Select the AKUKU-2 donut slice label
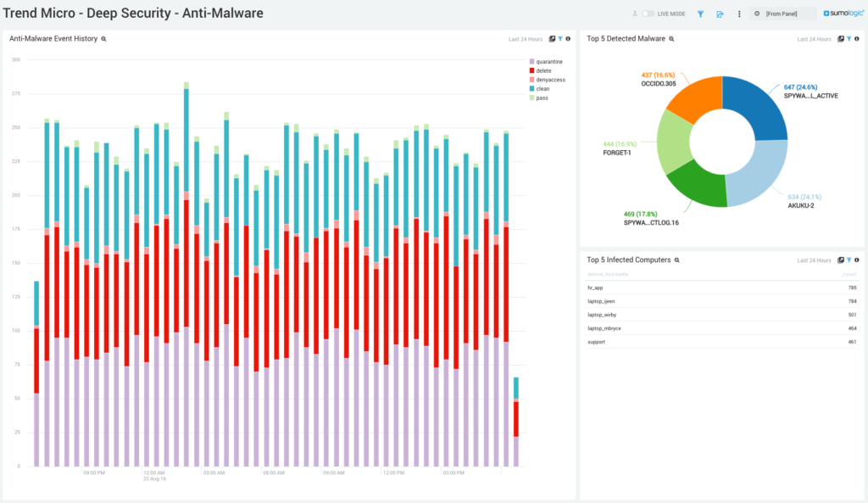 click(800, 205)
